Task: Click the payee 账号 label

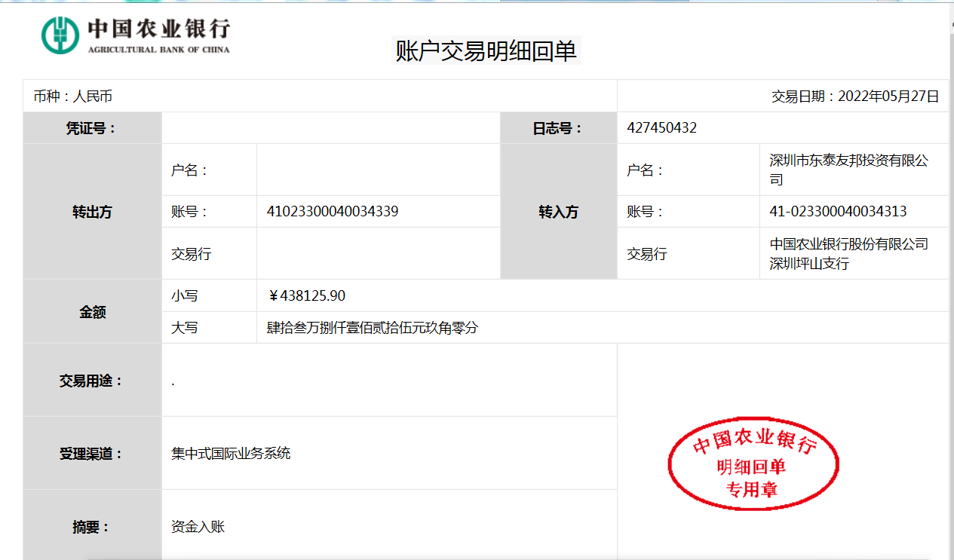Action: click(x=646, y=212)
